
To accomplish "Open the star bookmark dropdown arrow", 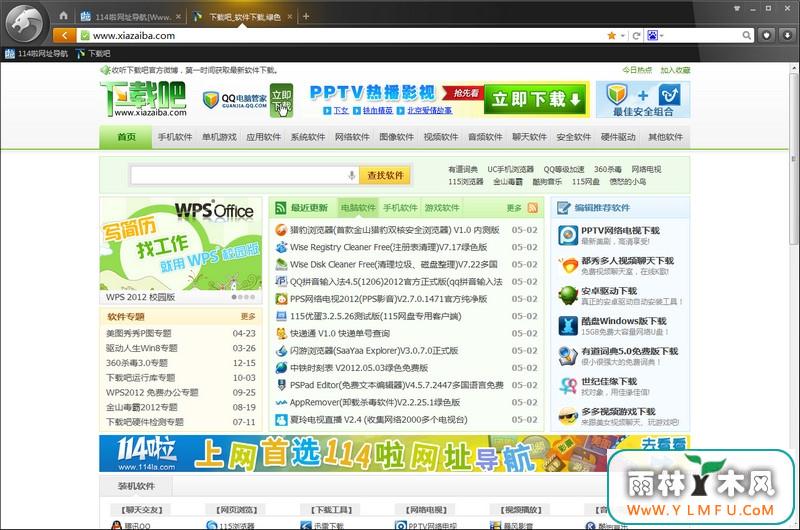I will point(623,36).
